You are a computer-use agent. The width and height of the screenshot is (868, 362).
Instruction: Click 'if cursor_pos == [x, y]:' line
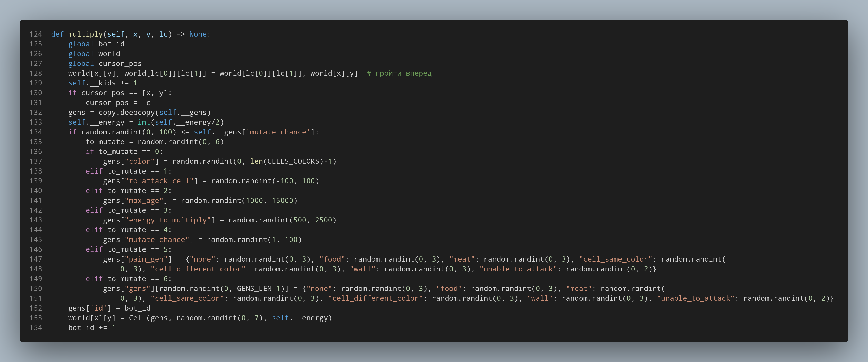120,93
